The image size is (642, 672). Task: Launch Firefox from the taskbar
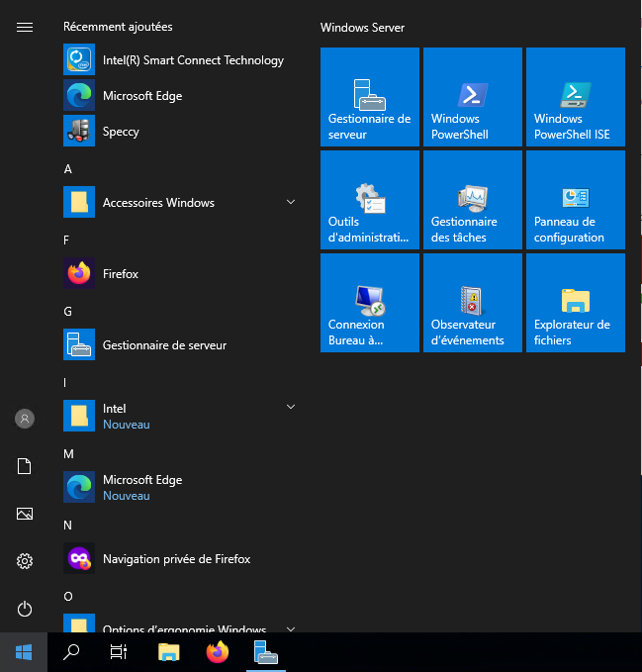(x=218, y=652)
